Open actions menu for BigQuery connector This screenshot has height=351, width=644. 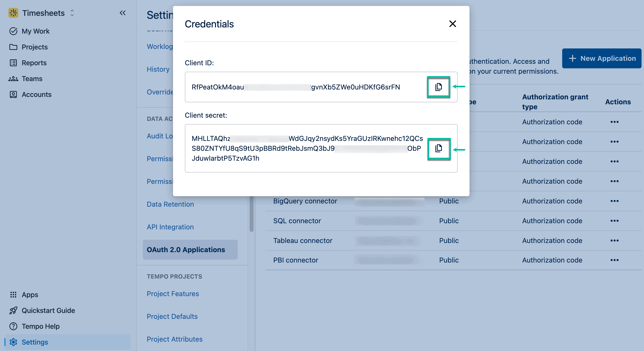[x=615, y=201]
